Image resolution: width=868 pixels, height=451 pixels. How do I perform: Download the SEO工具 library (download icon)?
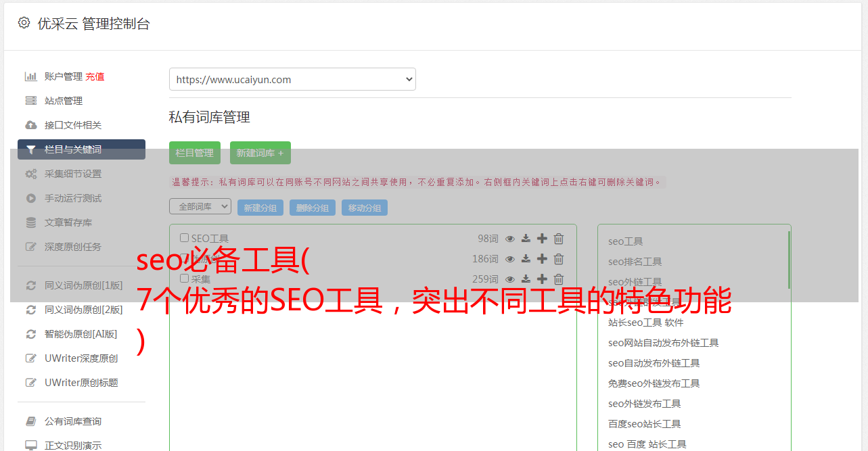[x=526, y=239]
